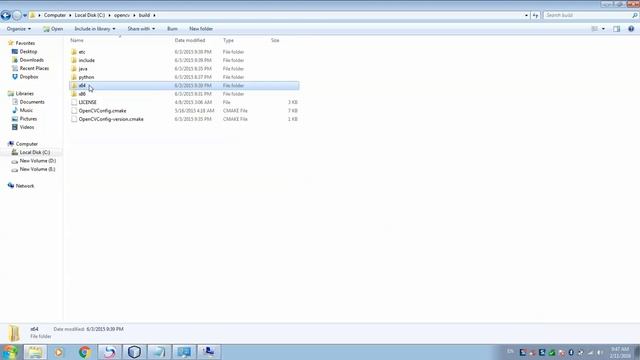640x360 pixels.
Task: Open recent locations dropdown beside Forward arrow
Action: coord(25,16)
